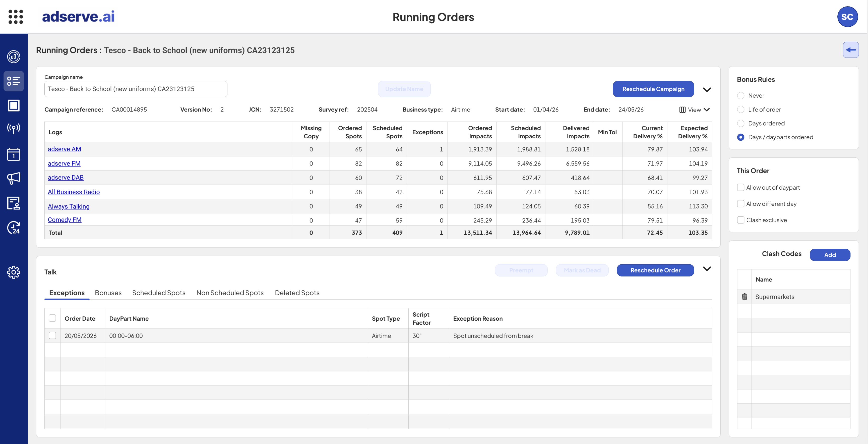This screenshot has height=444, width=868.
Task: Add a new clash code
Action: (830, 255)
